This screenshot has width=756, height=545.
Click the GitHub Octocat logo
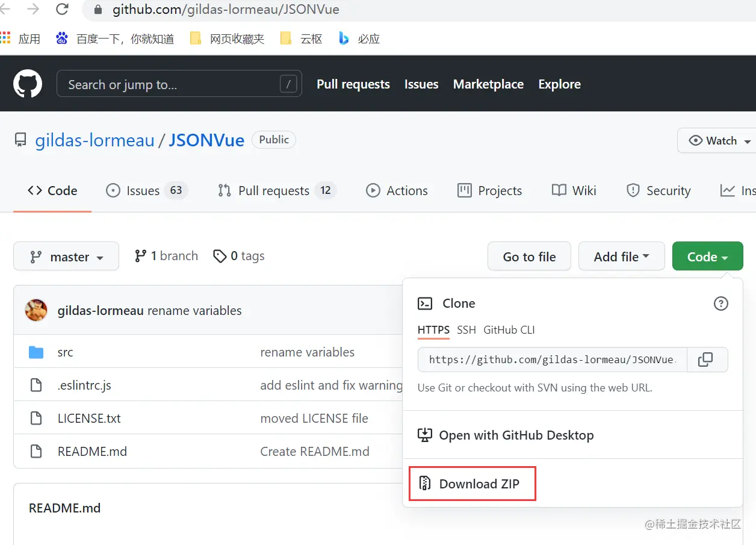pos(28,84)
